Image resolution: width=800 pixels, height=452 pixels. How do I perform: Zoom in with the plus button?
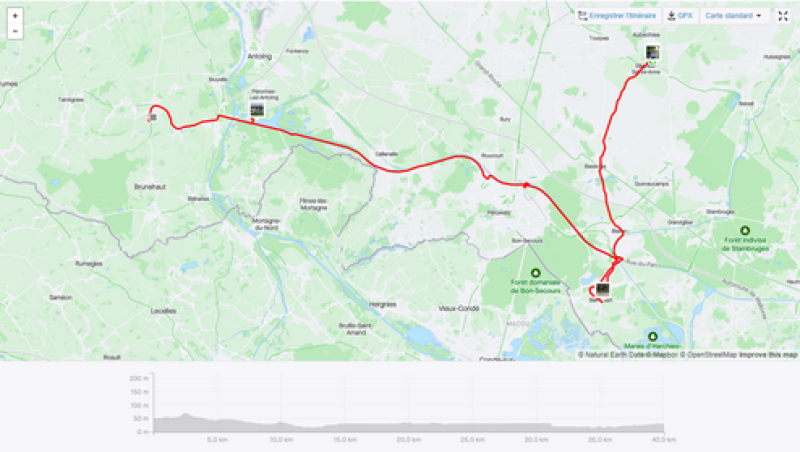[15, 16]
